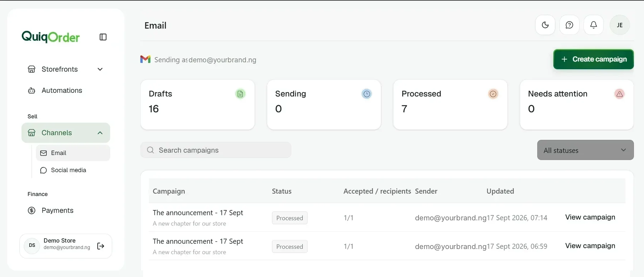Click the Accepted / recipients column header
This screenshot has width=644, height=277.
377,191
